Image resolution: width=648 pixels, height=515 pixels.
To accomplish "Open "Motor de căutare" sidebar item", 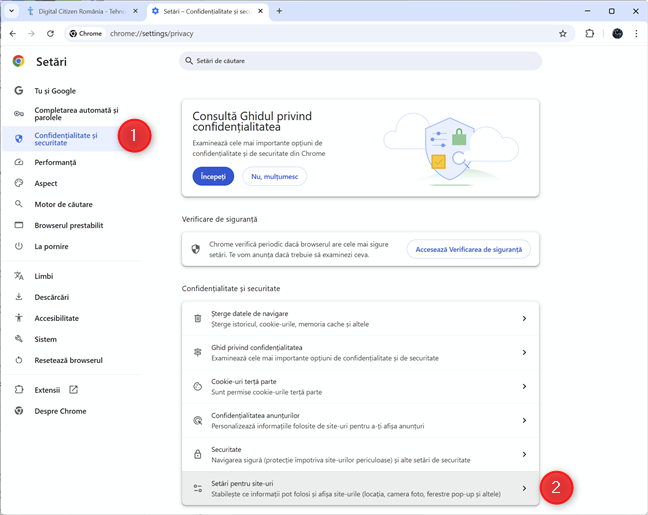I will point(63,204).
